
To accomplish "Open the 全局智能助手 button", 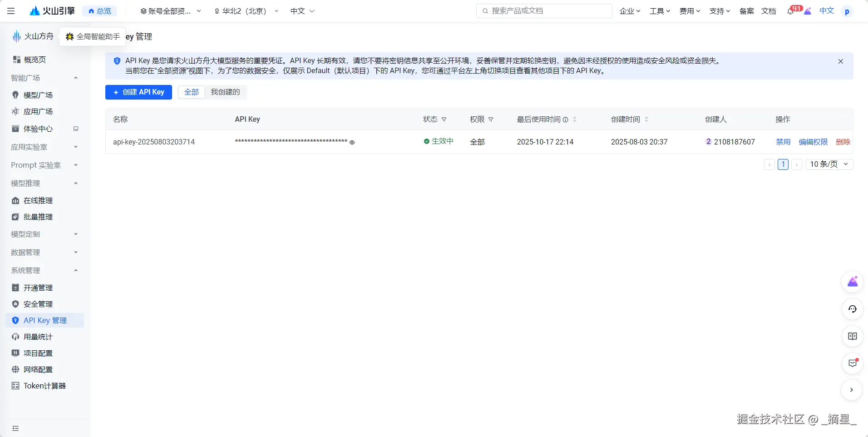I will (x=93, y=36).
